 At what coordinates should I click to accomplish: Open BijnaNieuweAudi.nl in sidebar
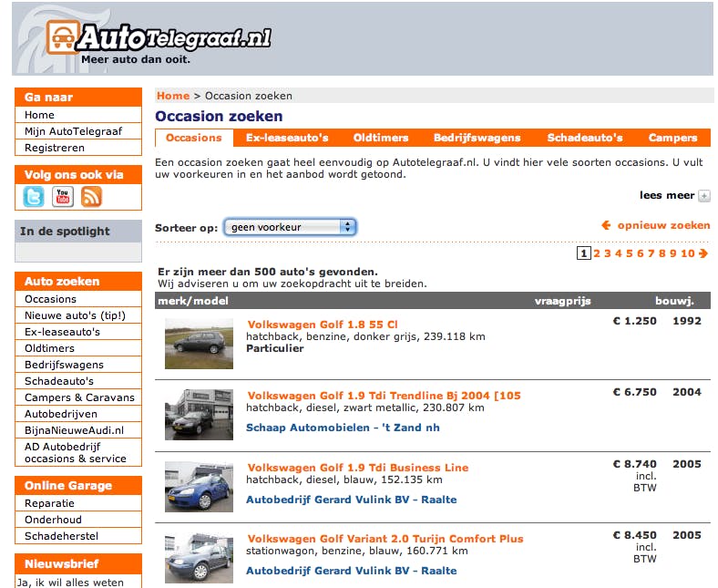tap(78, 431)
